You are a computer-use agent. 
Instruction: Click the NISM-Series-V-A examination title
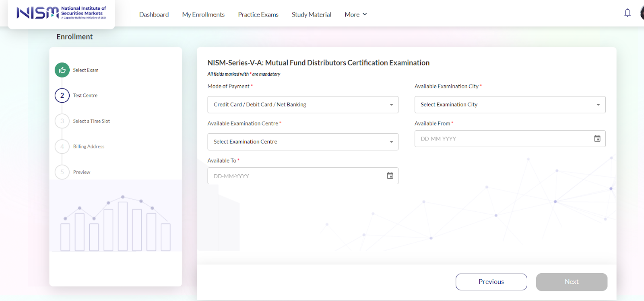pos(318,63)
